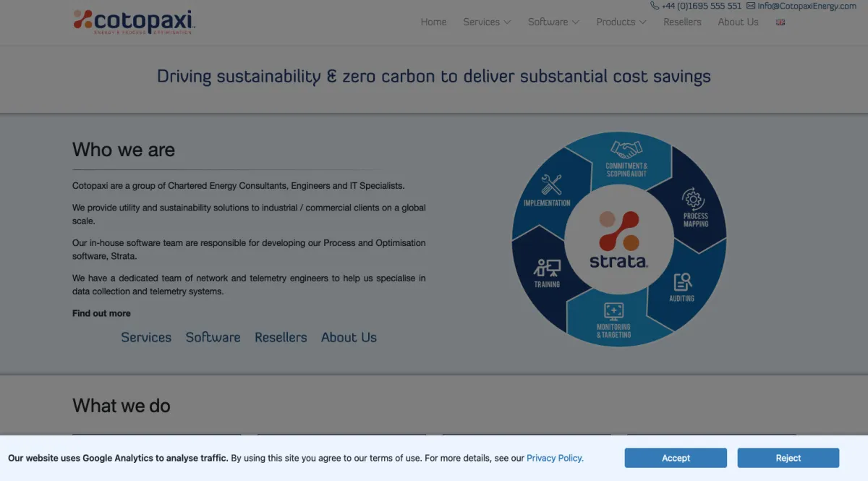Follow the Software link under Find out more
This screenshot has height=481, width=868.
click(213, 337)
